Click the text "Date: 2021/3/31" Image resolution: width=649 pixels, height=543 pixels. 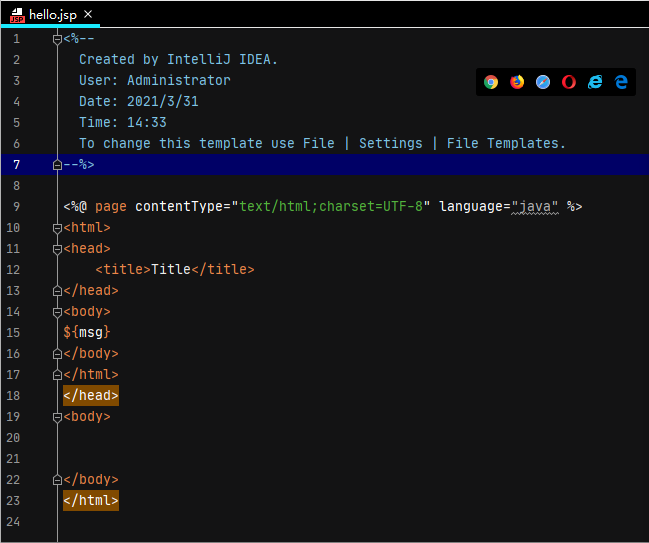(x=139, y=101)
